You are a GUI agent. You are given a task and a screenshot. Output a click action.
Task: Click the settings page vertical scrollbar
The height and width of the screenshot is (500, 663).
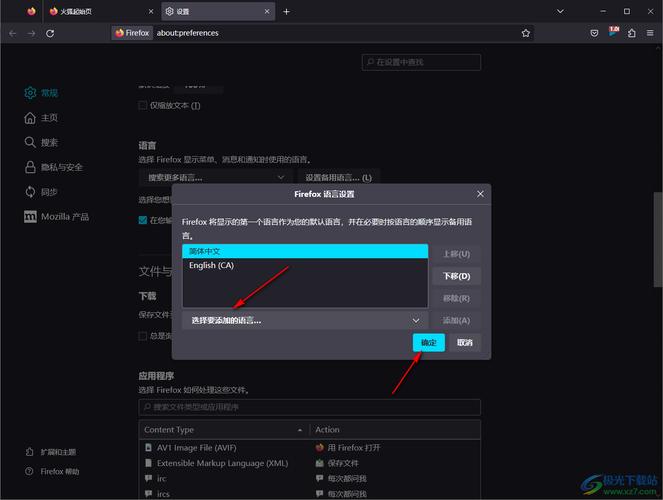point(658,240)
